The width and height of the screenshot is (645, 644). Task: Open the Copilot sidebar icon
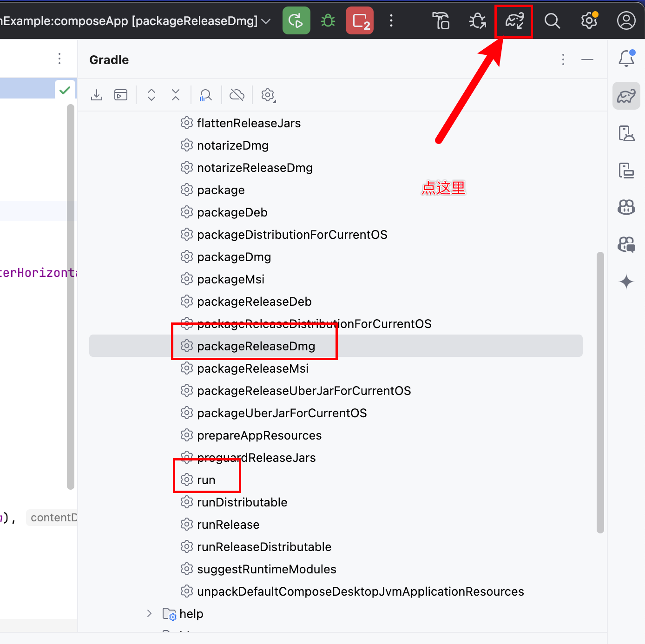pyautogui.click(x=626, y=207)
